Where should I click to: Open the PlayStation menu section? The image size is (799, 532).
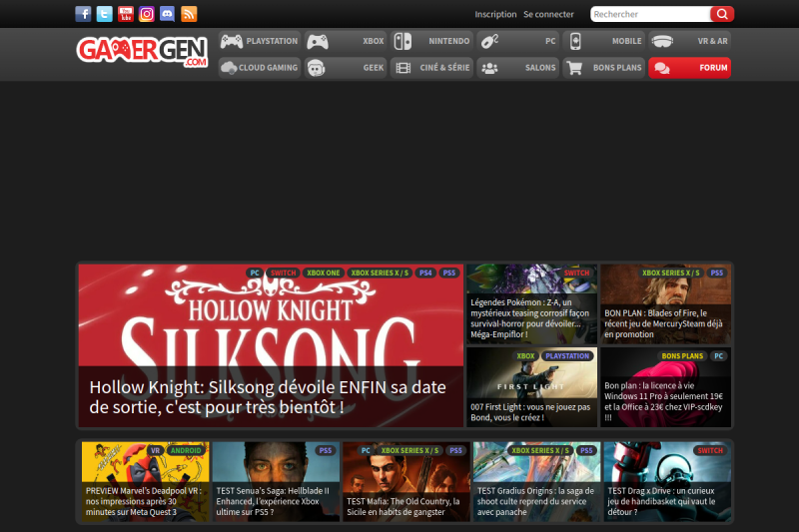coord(260,41)
